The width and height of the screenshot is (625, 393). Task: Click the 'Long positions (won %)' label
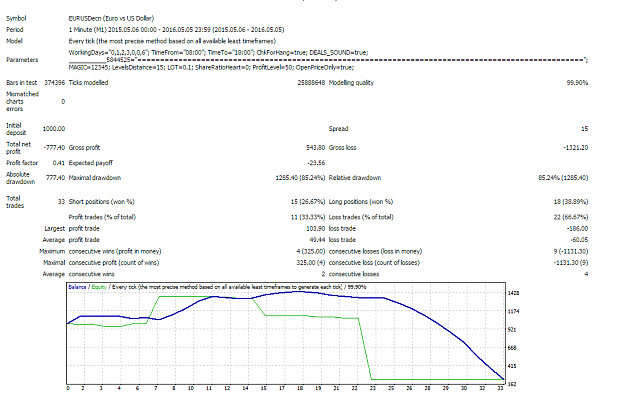pyautogui.click(x=361, y=202)
